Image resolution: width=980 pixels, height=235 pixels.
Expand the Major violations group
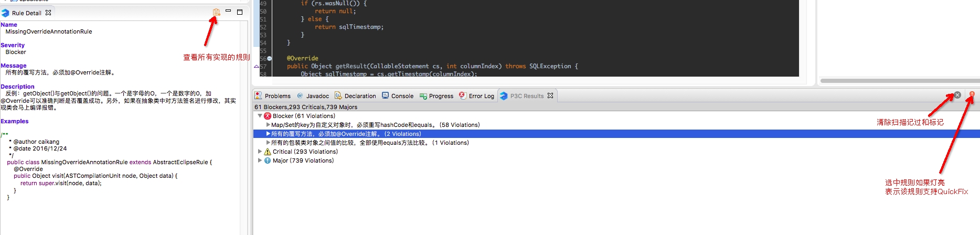pos(260,161)
